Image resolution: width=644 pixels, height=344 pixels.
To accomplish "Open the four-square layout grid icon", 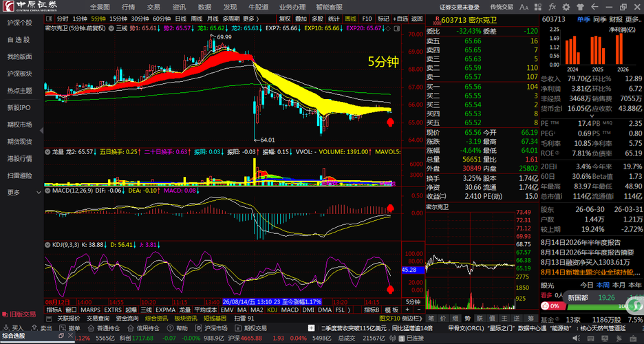I will coord(538,7).
